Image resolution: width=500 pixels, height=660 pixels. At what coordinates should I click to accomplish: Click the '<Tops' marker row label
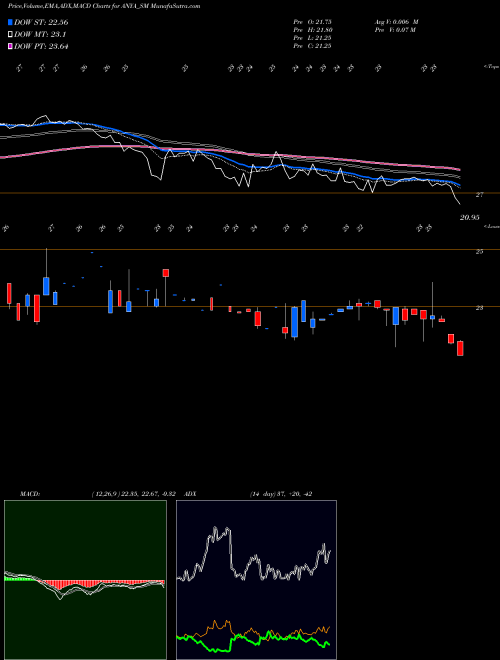point(491,67)
